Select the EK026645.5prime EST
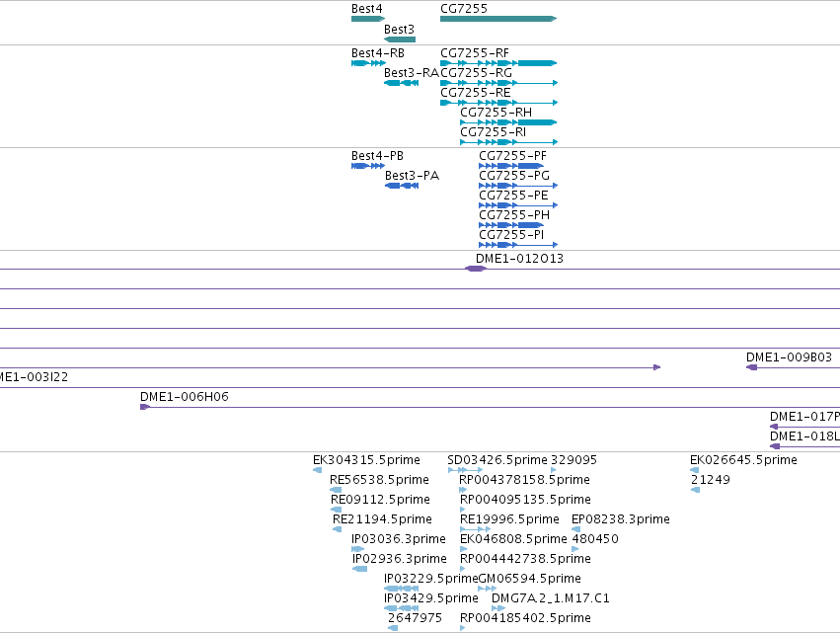This screenshot has height=633, width=840. (x=694, y=470)
